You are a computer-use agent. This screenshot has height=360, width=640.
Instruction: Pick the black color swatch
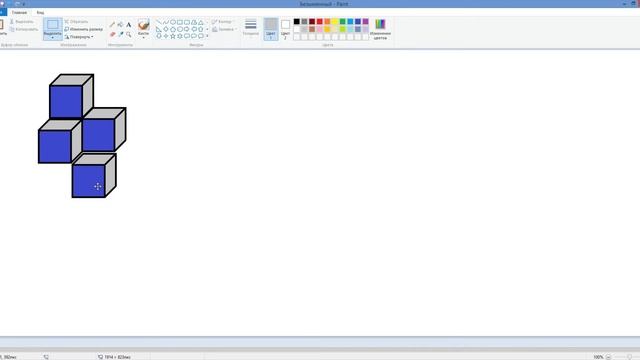[297, 21]
